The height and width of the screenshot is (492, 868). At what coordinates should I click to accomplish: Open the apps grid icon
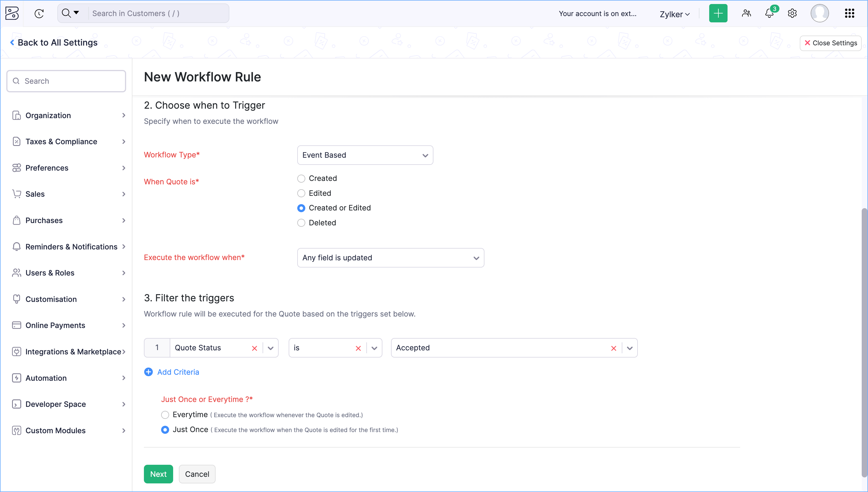849,13
